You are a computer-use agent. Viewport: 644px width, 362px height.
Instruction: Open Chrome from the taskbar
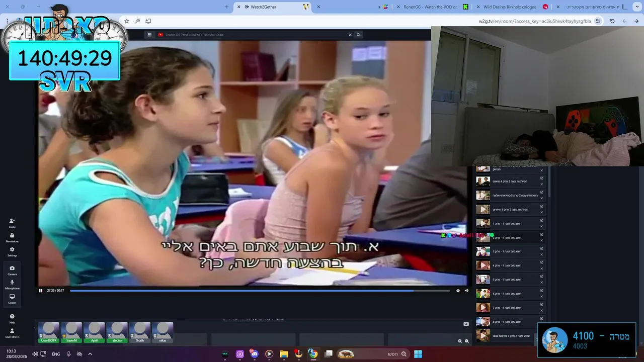[x=313, y=354]
